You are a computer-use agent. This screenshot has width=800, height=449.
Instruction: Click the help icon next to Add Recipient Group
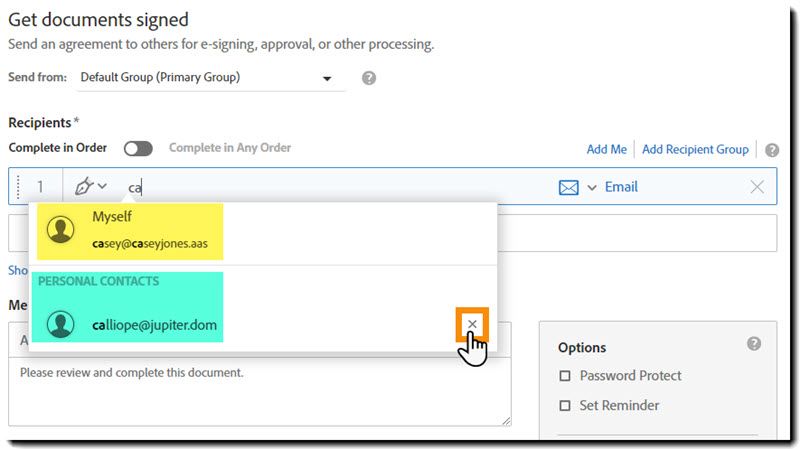point(772,150)
